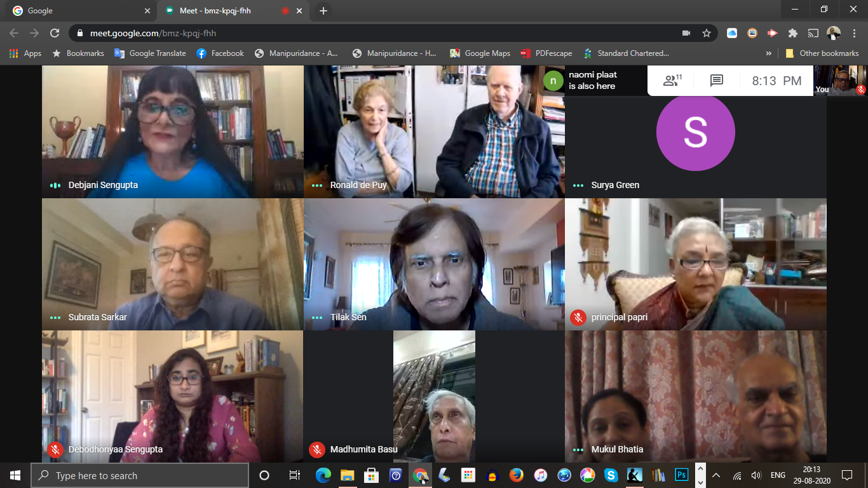Click the Cast media icon in toolbar
868x488 pixels.
pos(813,33)
